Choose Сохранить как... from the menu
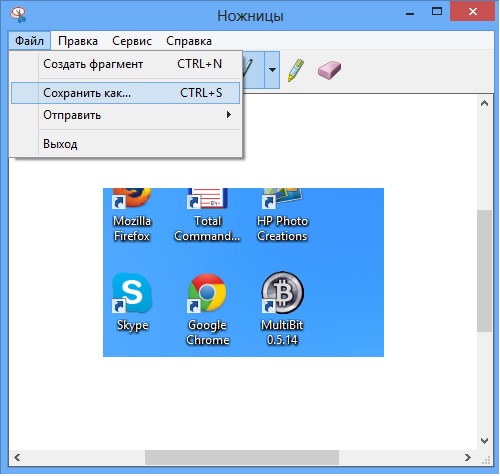 coord(125,93)
